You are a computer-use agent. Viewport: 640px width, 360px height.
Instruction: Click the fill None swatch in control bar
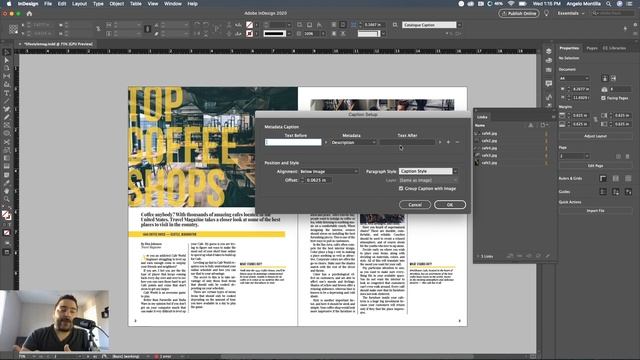[x=249, y=25]
